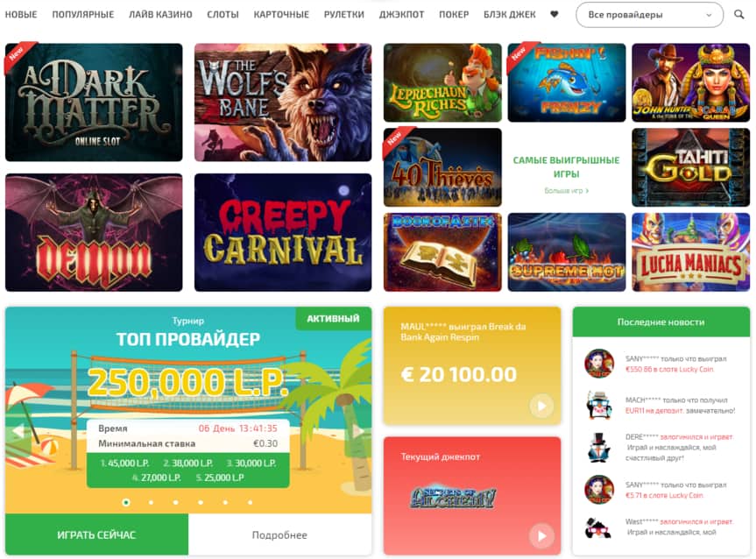
Task: Open the Слоты category tab
Action: [223, 15]
